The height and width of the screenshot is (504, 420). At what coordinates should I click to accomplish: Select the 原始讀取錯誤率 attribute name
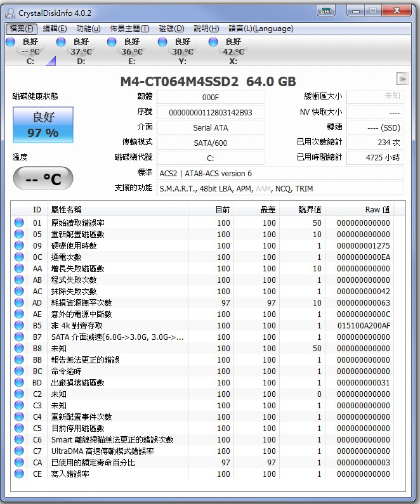click(78, 223)
